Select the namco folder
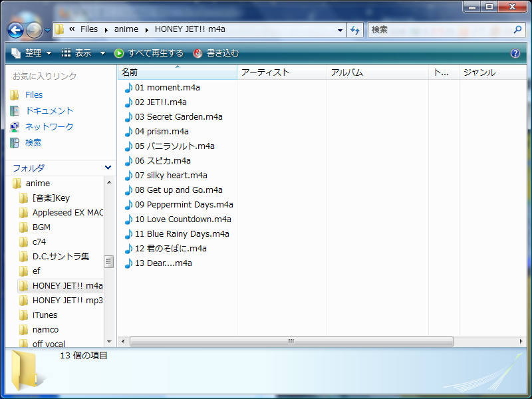 click(x=45, y=329)
